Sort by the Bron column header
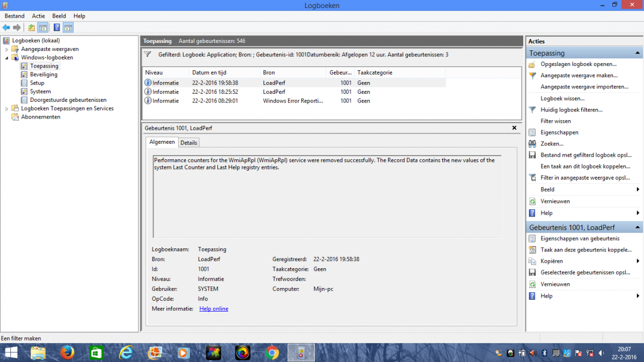Viewport: 644px width, 362px height. tap(294, 72)
